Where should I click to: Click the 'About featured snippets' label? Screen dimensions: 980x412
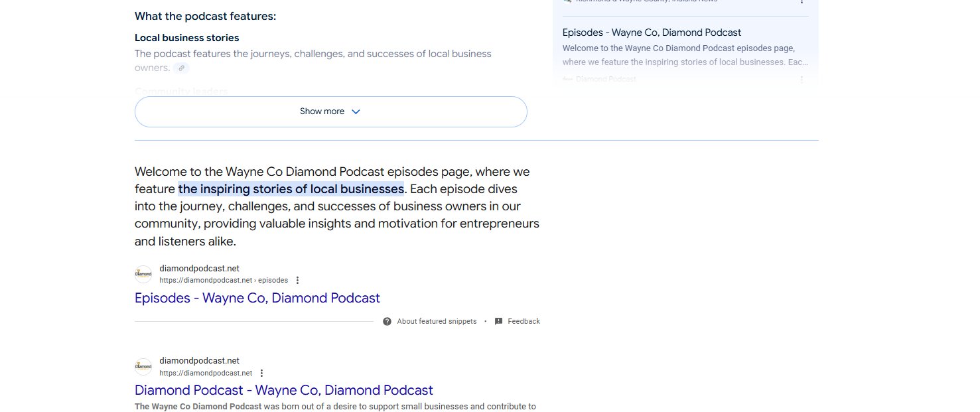point(436,321)
